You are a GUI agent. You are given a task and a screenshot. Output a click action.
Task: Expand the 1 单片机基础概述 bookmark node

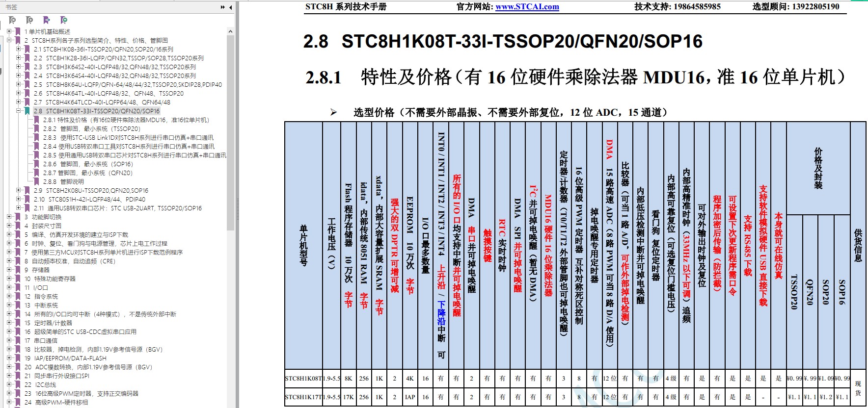coord(9,31)
